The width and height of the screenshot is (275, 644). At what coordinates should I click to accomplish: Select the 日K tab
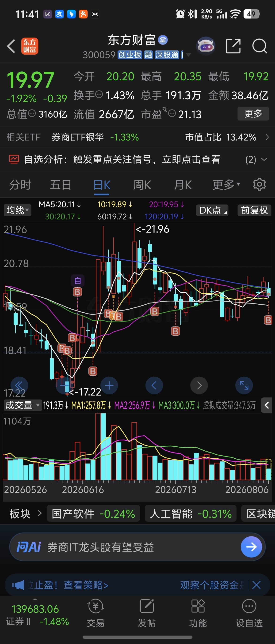click(102, 185)
